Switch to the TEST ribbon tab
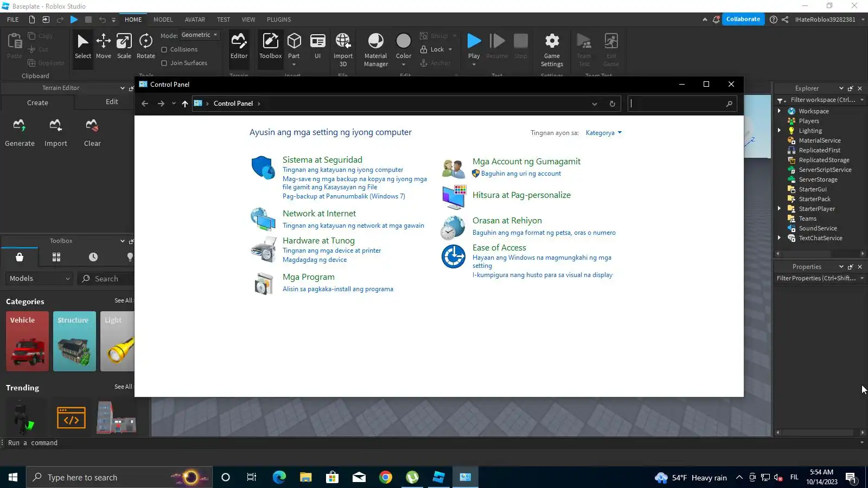Viewport: 868px width, 488px height. tap(224, 20)
